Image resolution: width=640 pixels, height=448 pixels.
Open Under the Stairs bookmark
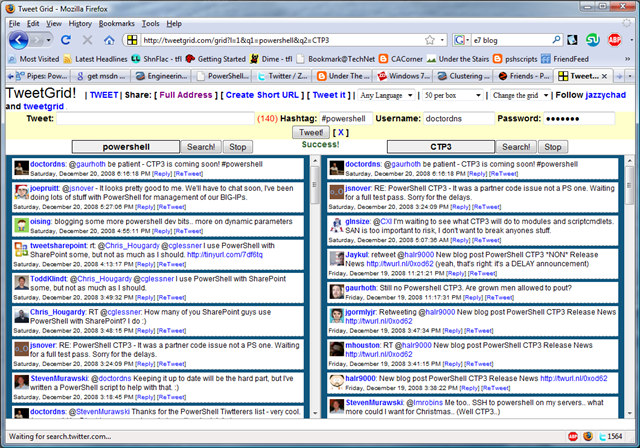point(458,59)
